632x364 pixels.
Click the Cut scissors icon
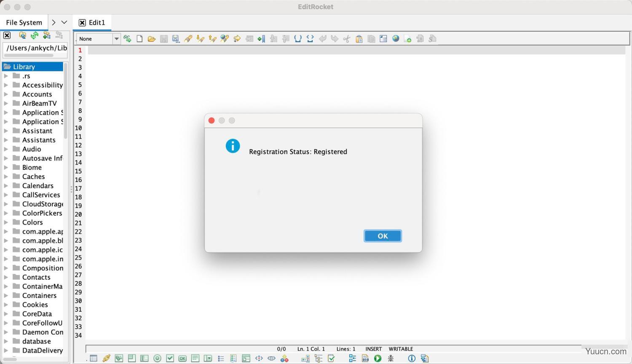point(347,39)
